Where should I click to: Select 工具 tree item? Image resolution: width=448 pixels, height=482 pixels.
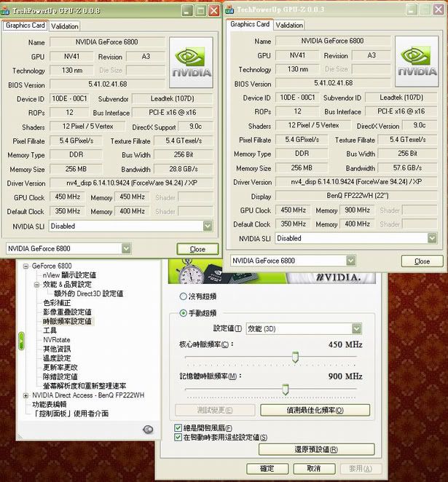(50, 331)
